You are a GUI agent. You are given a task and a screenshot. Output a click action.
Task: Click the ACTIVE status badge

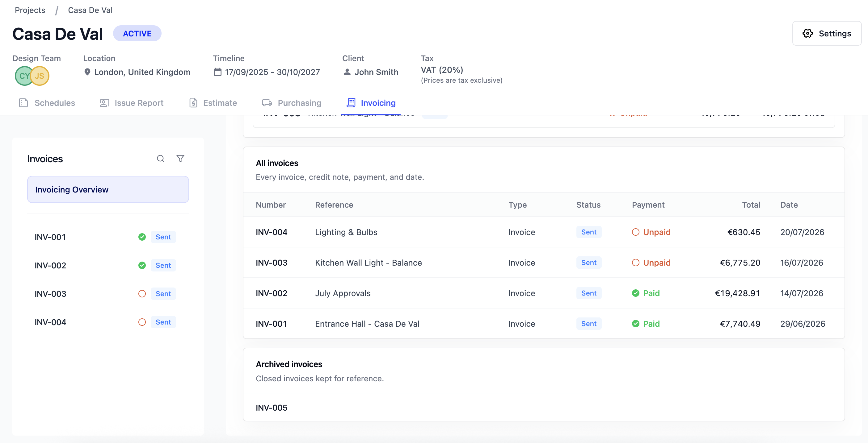pos(137,33)
